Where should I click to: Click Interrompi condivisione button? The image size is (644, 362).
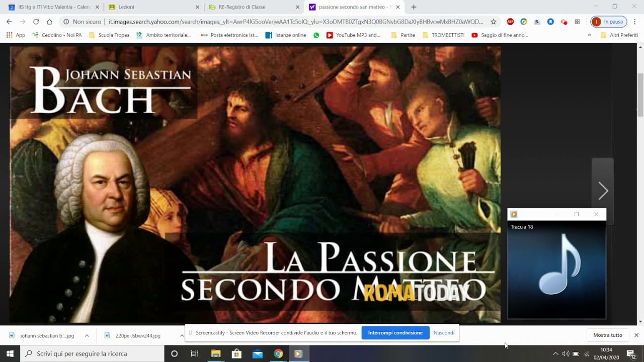click(395, 333)
